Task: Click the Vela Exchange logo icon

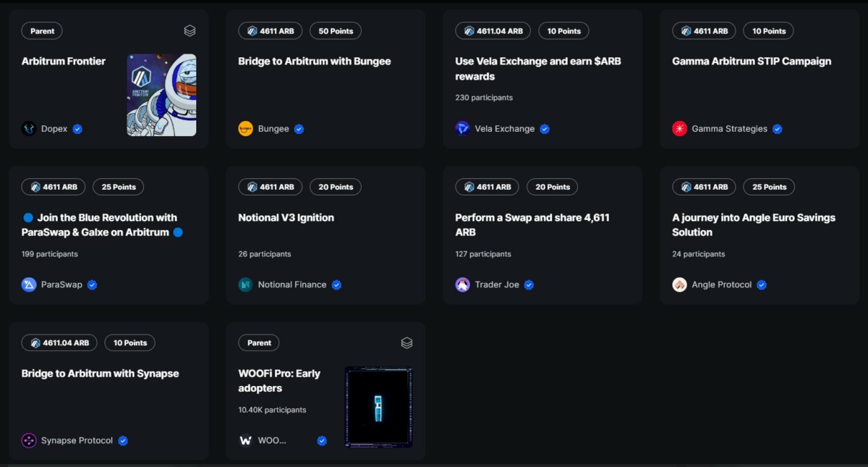Action: pos(463,129)
